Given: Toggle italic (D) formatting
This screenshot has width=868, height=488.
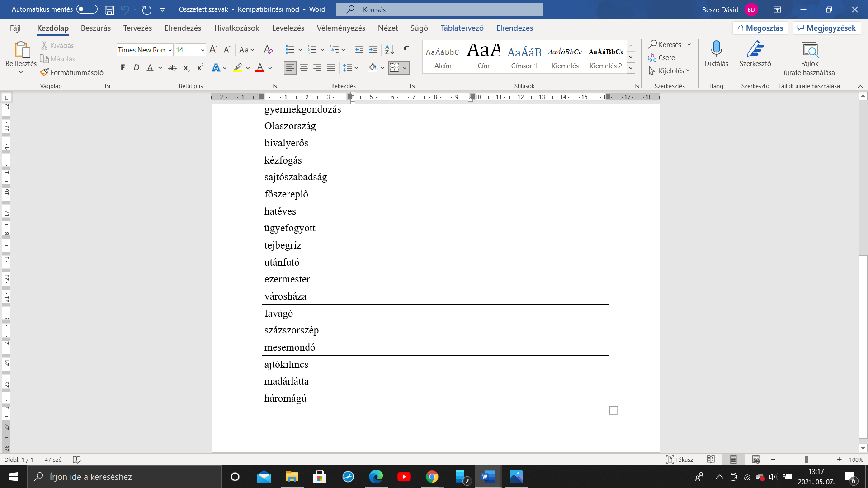Looking at the screenshot, I should 136,68.
